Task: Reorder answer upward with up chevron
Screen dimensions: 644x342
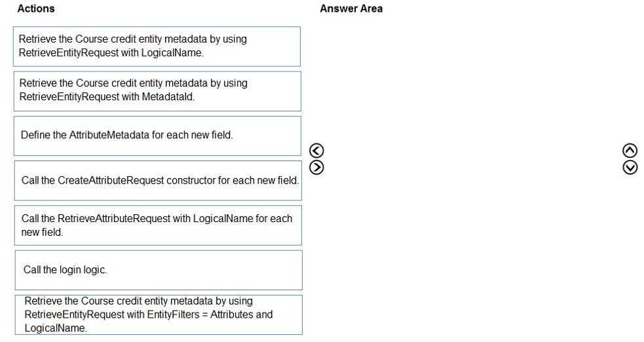Action: [x=630, y=151]
